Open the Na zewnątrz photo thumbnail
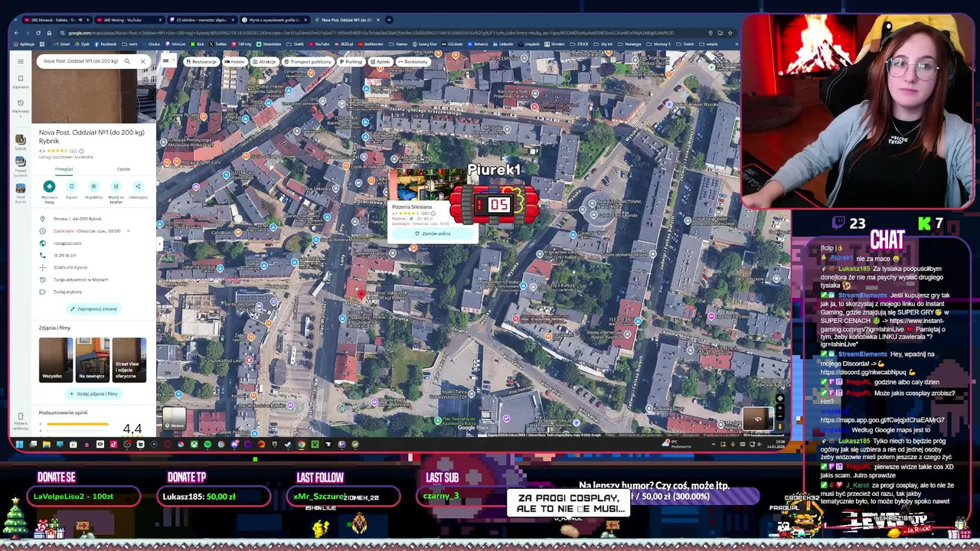 point(93,359)
